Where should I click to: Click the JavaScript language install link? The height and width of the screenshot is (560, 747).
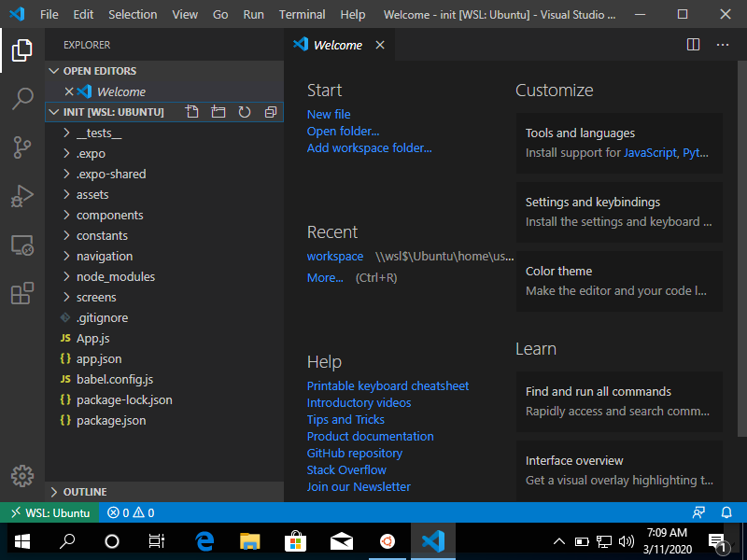(650, 152)
